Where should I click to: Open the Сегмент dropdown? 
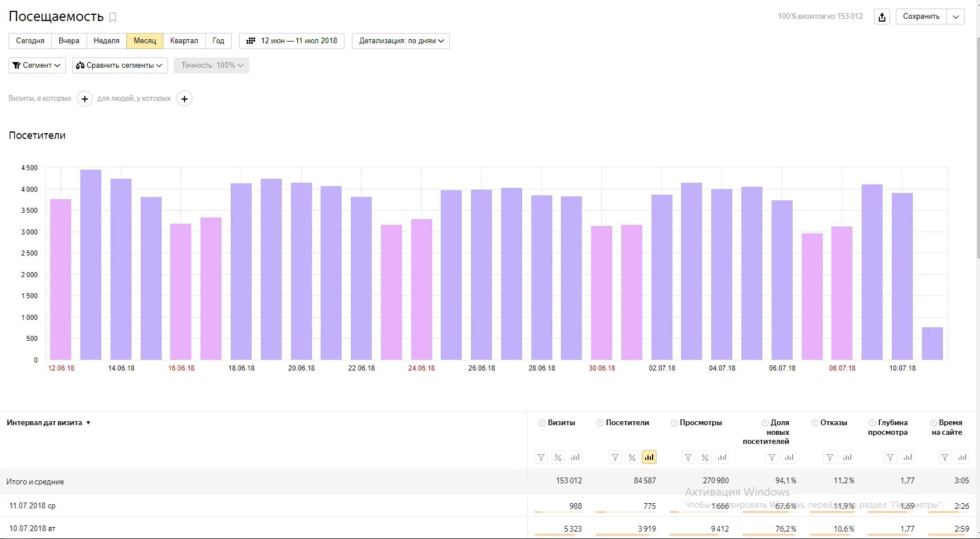tap(38, 65)
